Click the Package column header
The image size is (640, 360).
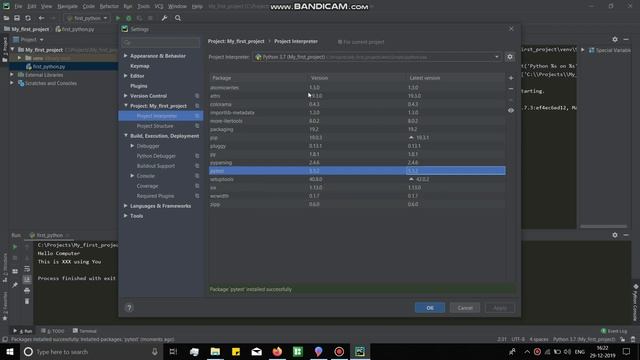[x=258, y=78]
